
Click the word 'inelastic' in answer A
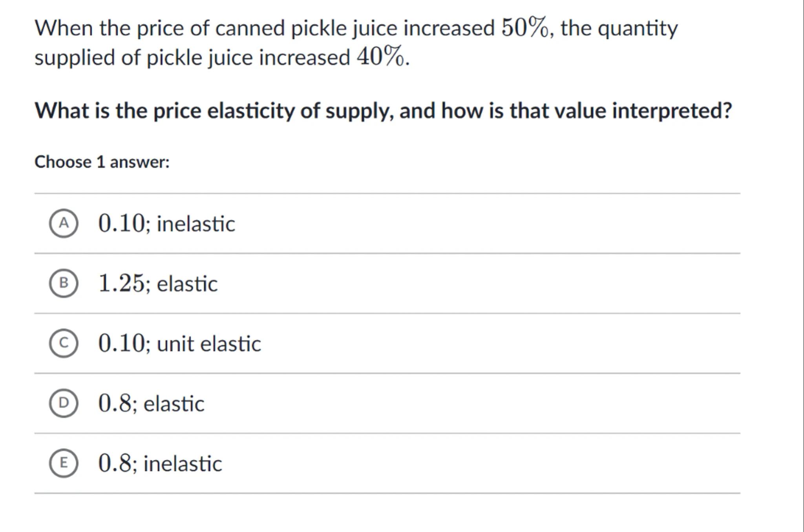pos(196,224)
